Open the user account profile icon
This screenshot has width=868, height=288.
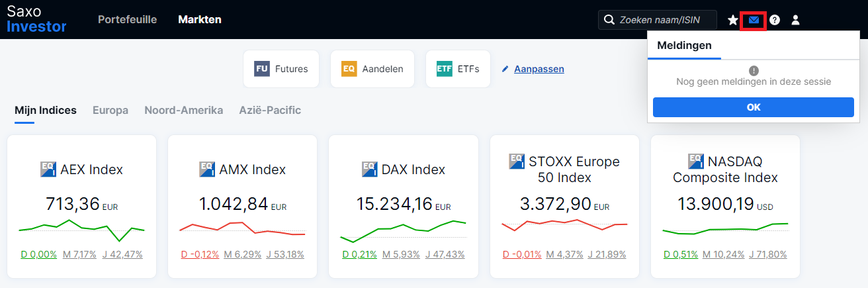point(796,20)
